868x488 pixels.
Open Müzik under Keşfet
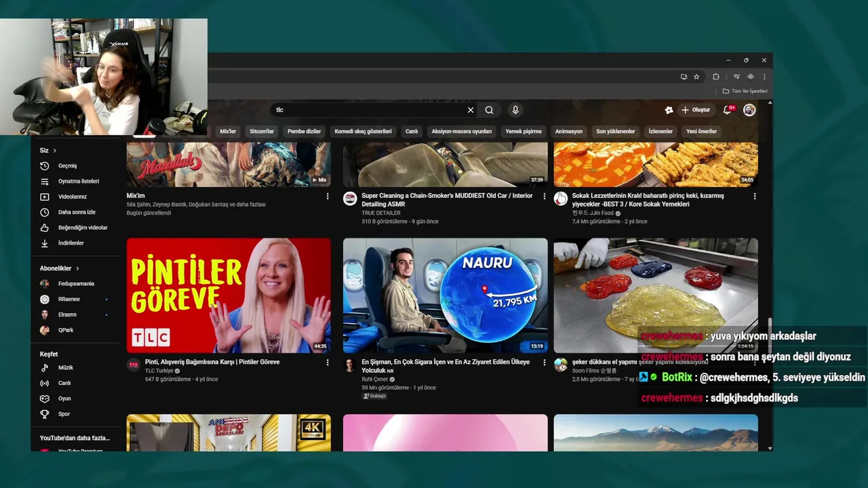click(x=65, y=368)
